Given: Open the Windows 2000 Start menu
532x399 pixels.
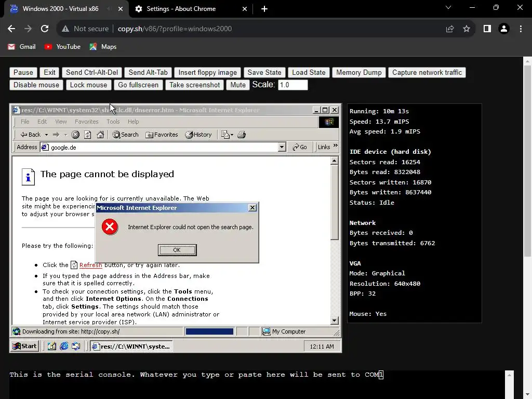Looking at the screenshot, I should point(24,346).
